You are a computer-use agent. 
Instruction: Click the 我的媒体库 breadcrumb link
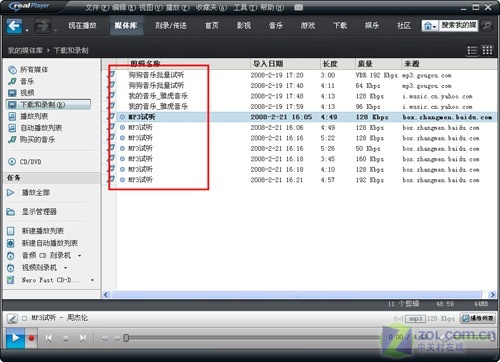coord(25,51)
